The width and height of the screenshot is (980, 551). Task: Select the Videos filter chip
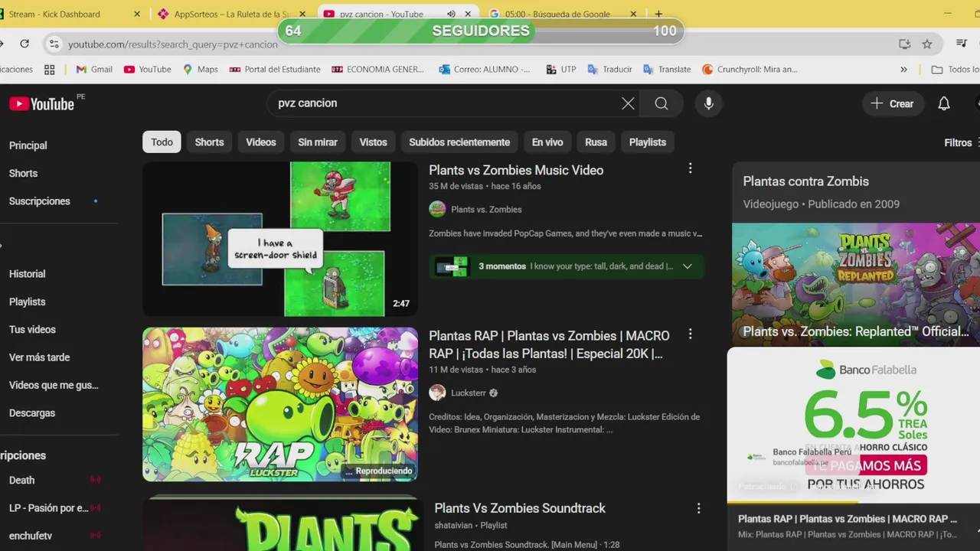[261, 142]
